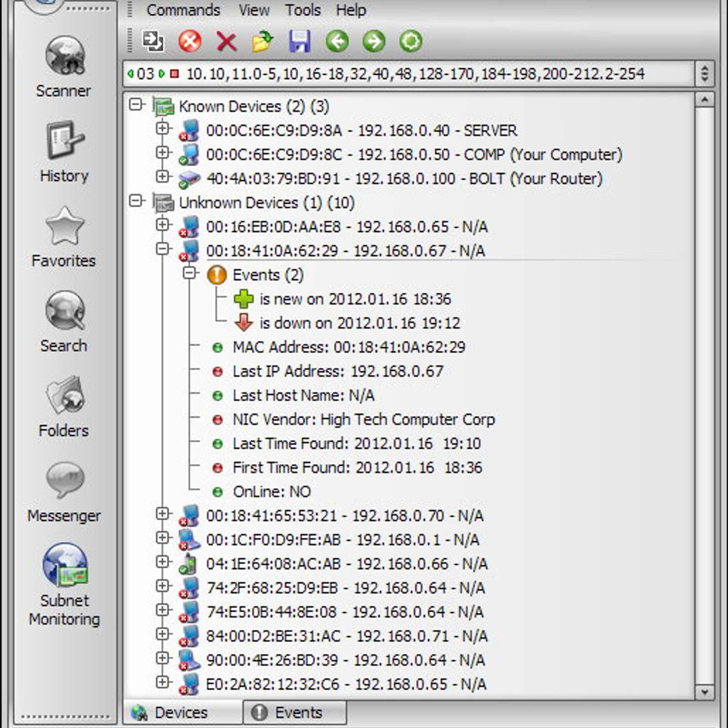Click the BOLT router device icon

click(189, 179)
